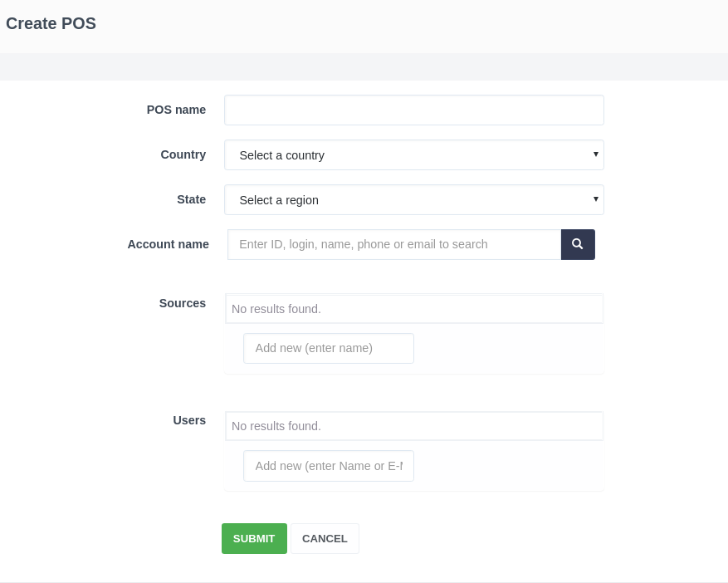Click the Sources 'No results found' box
728x583 pixels.
pos(413,309)
